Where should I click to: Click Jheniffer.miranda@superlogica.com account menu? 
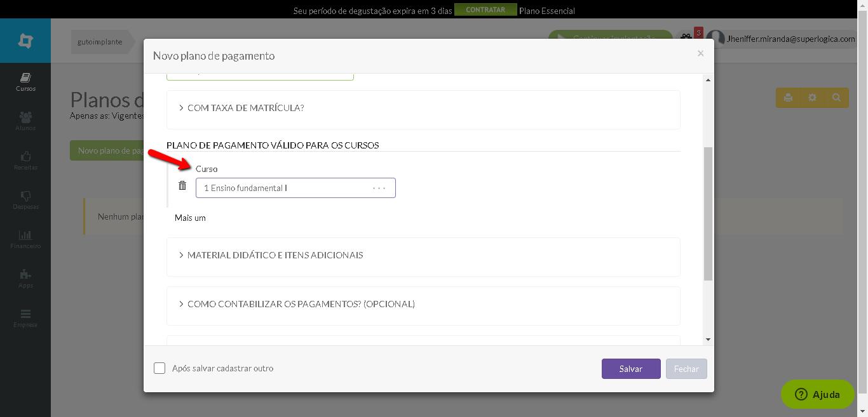tap(791, 39)
